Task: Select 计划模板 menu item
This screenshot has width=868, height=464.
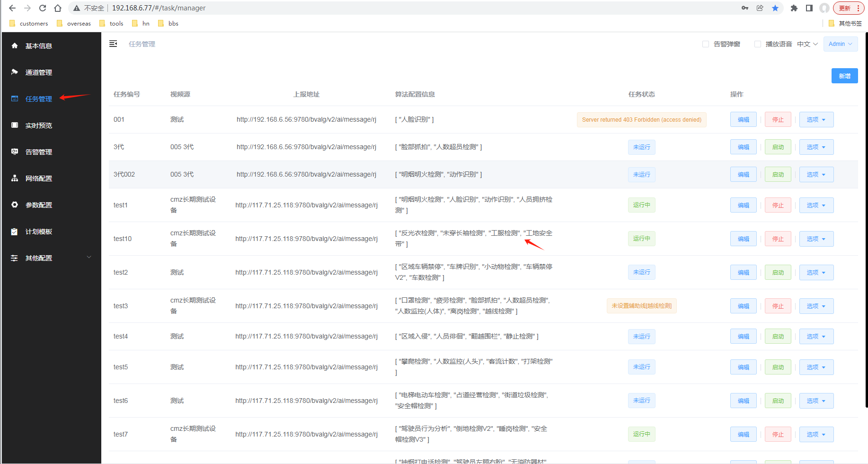Action: (x=51, y=232)
